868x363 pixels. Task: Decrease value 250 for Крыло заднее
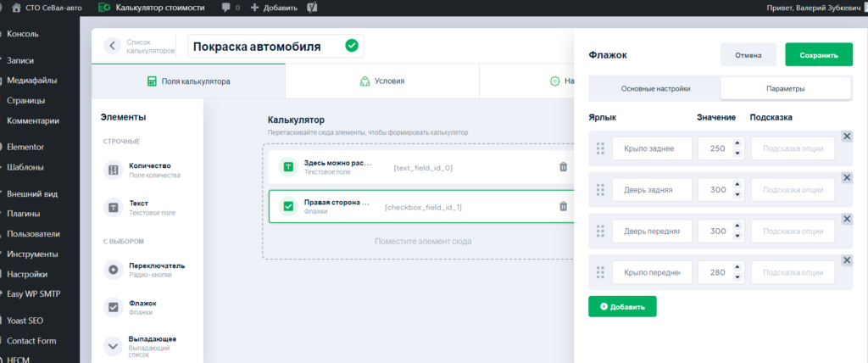(x=737, y=153)
